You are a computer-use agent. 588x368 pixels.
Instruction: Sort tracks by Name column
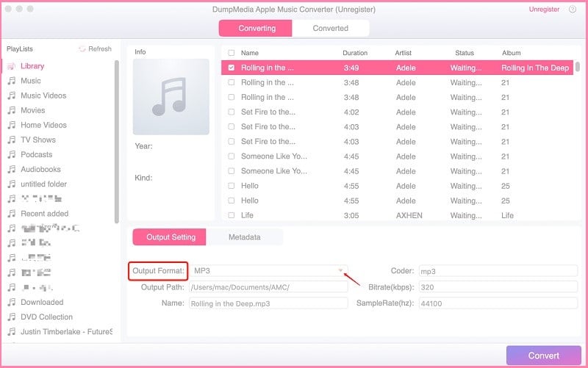250,53
